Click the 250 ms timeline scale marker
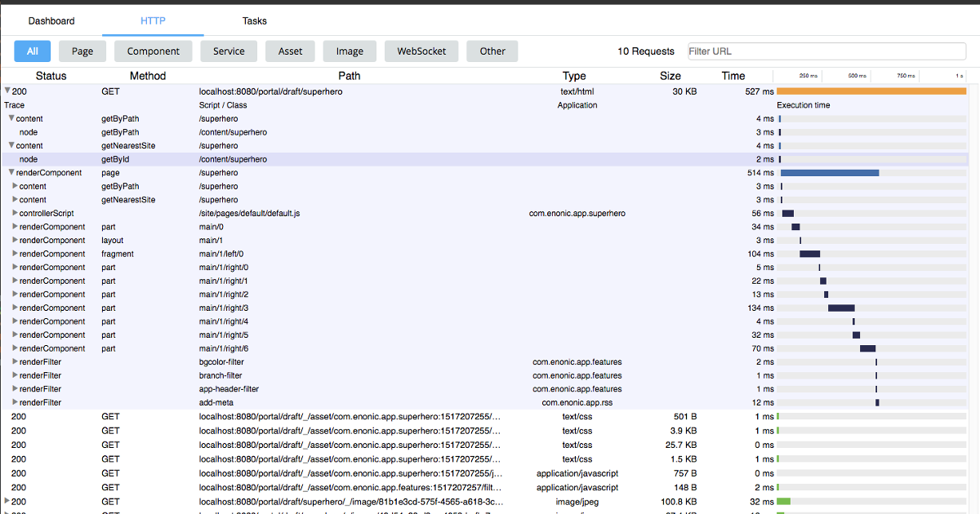Screen dimensions: 980x514 pos(808,76)
